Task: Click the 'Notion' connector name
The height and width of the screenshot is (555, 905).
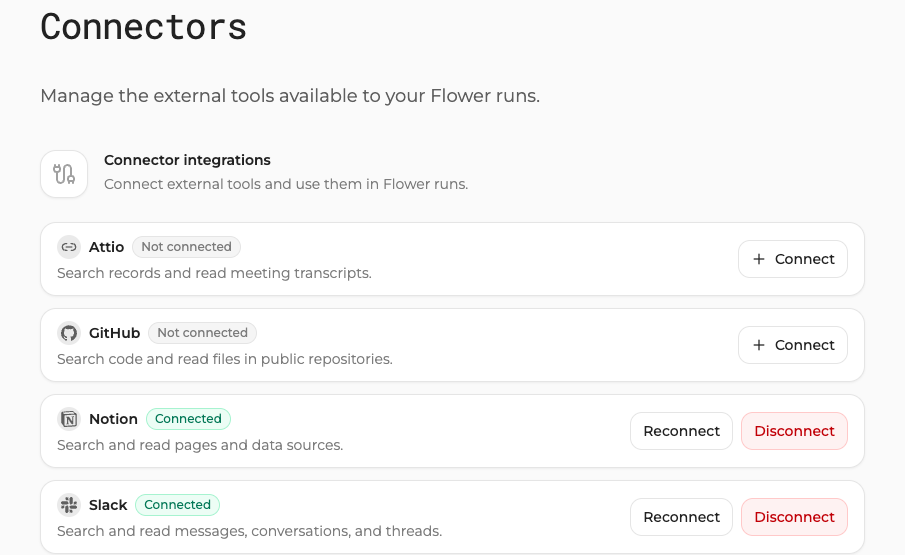Action: [113, 419]
